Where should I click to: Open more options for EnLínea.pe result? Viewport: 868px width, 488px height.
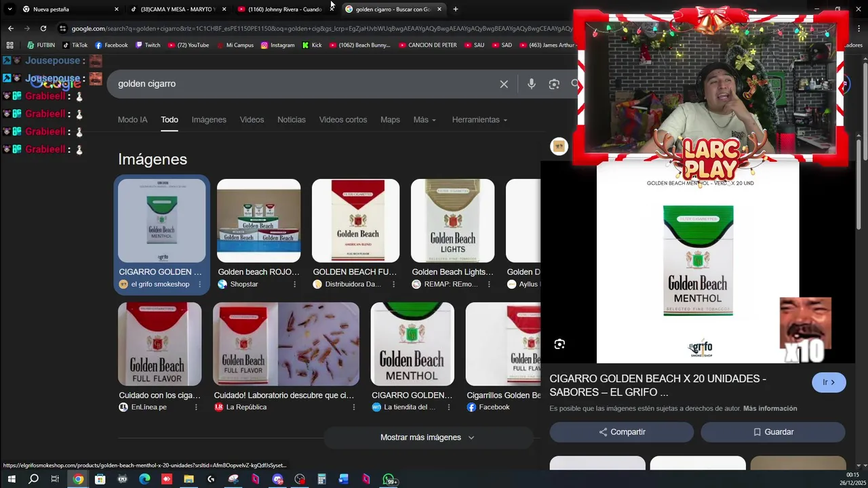point(196,407)
